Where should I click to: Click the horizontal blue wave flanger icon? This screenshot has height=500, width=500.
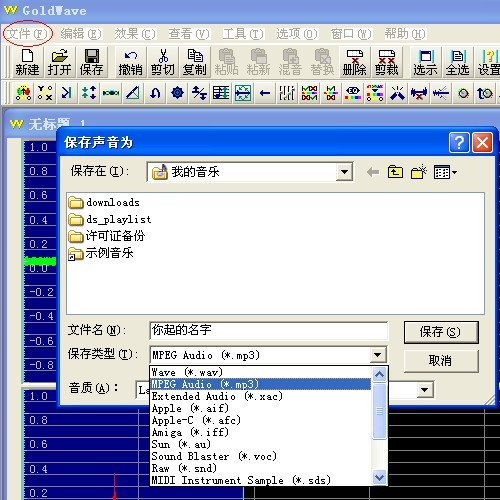pos(111,93)
